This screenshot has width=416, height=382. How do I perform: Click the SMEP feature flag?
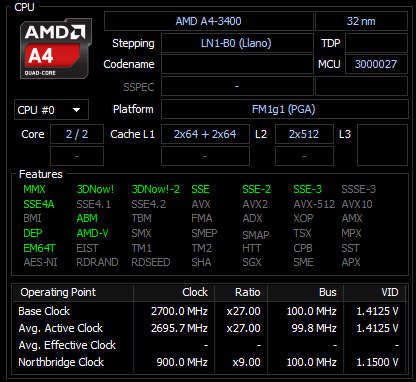point(204,233)
